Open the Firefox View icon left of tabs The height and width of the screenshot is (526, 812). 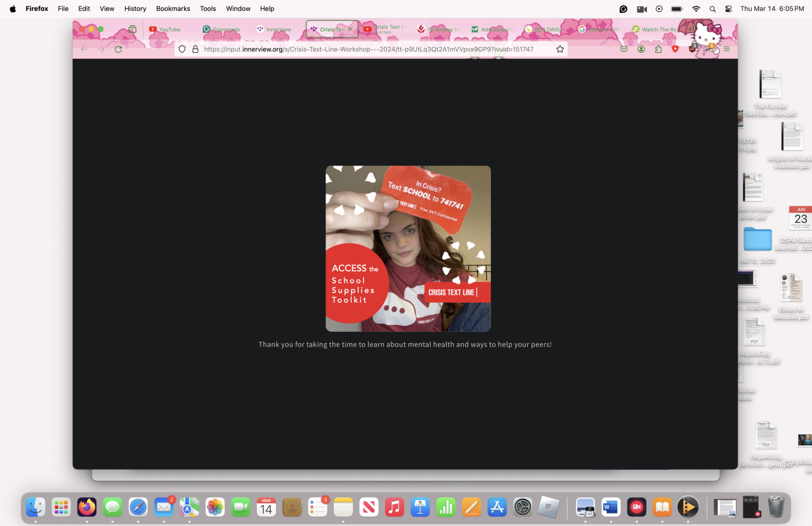coord(133,29)
